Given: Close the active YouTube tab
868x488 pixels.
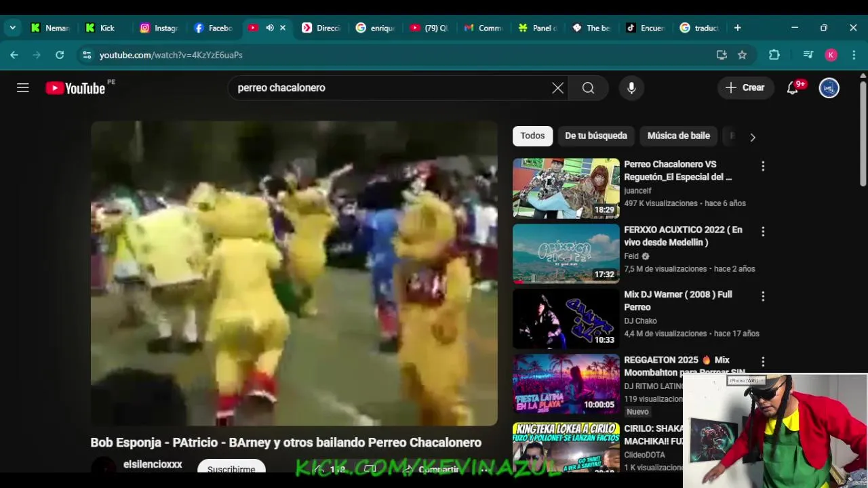Looking at the screenshot, I should [283, 28].
